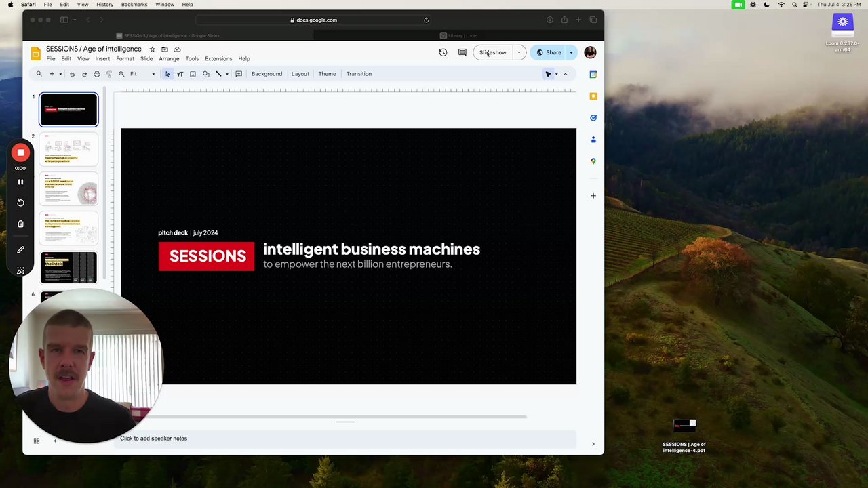Insert a text box

tap(180, 74)
